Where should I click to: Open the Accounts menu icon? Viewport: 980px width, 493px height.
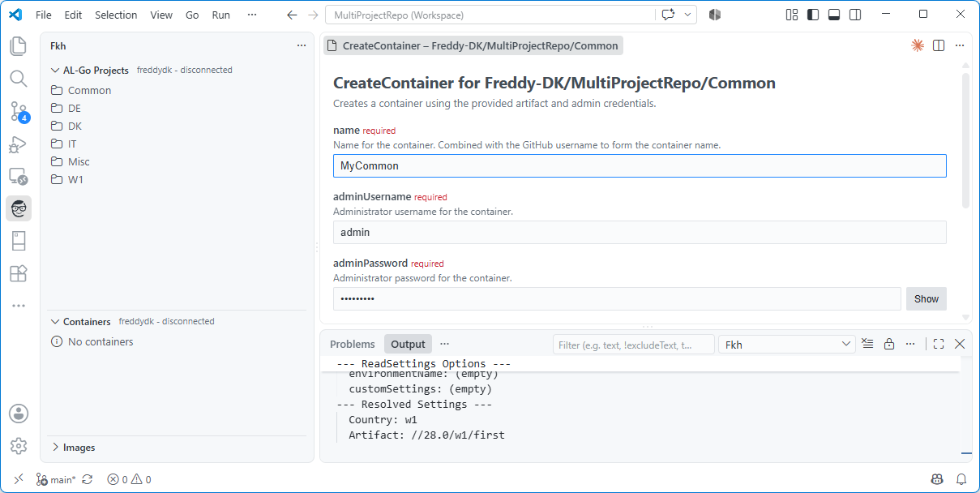coord(19,414)
